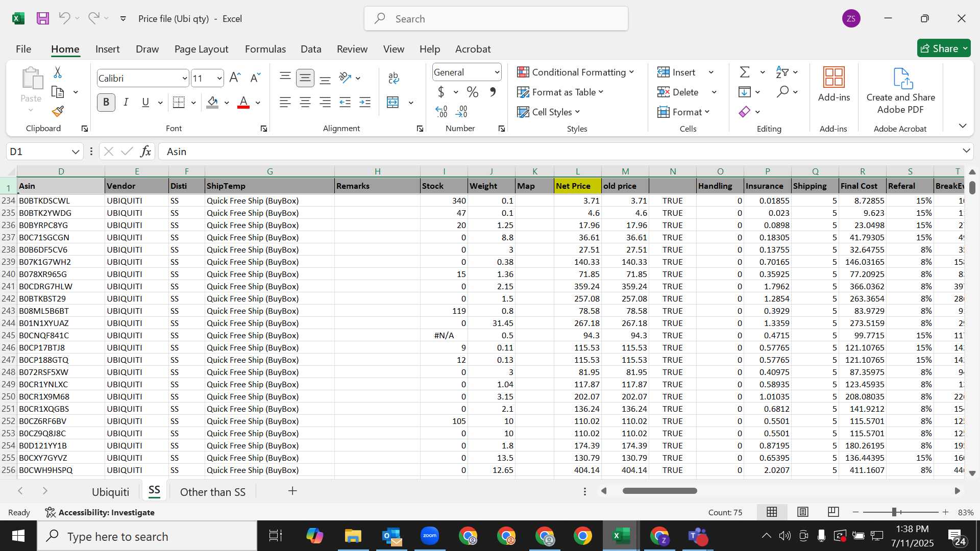980x551 pixels.
Task: Click the Cut scissors icon
Action: point(58,72)
